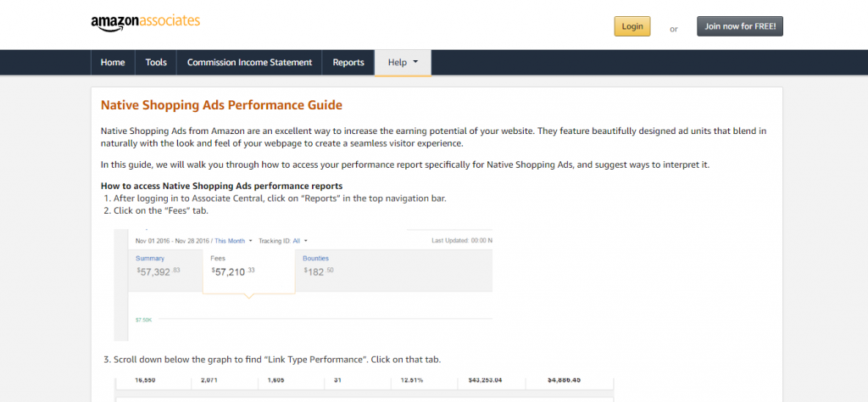Open the Tools menu
Image resolution: width=868 pixels, height=402 pixels.
tap(156, 63)
